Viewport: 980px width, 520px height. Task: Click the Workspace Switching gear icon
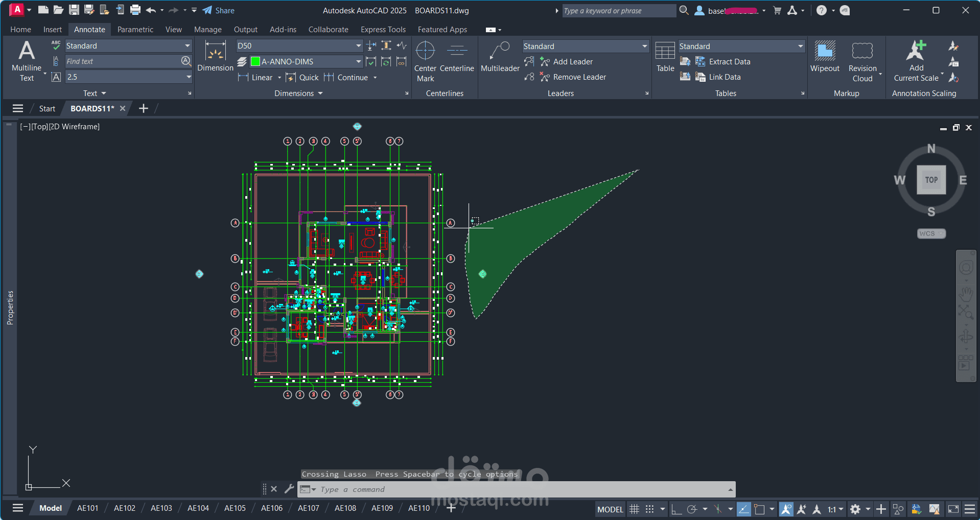click(855, 509)
